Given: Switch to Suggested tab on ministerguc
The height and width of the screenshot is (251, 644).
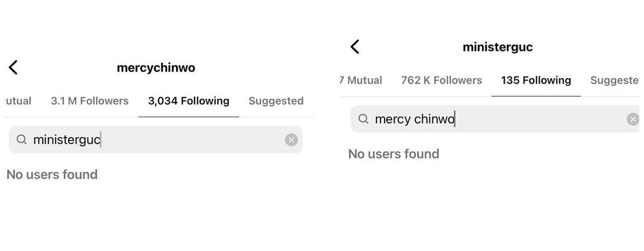Looking at the screenshot, I should tap(614, 80).
